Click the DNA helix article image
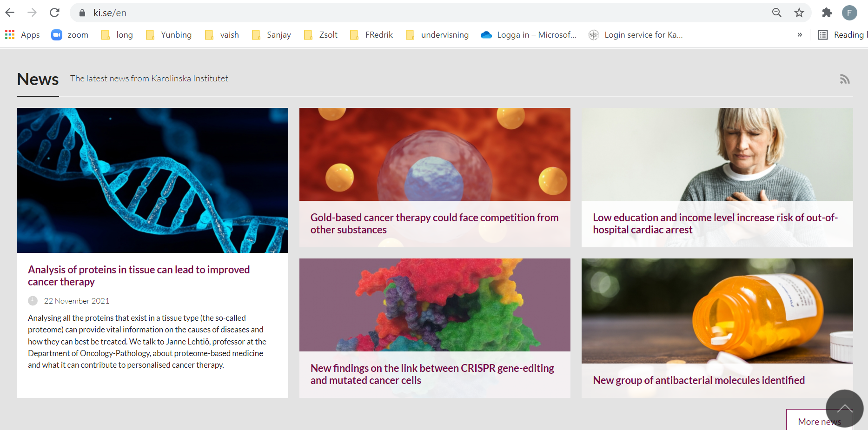 click(x=152, y=180)
